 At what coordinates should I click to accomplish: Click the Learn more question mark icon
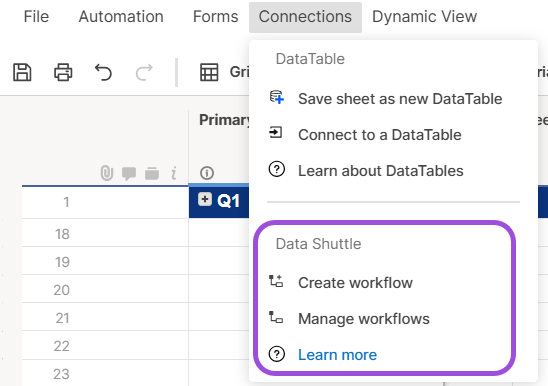(277, 354)
